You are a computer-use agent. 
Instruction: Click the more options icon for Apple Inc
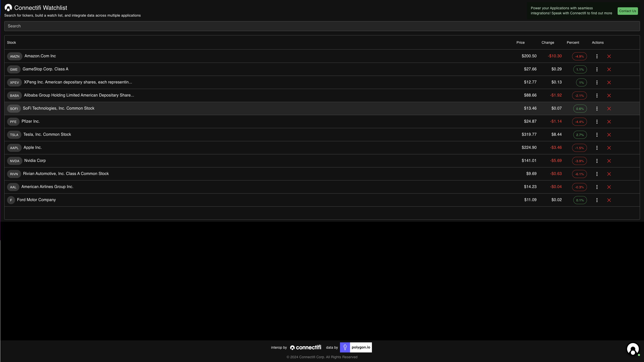(x=597, y=148)
